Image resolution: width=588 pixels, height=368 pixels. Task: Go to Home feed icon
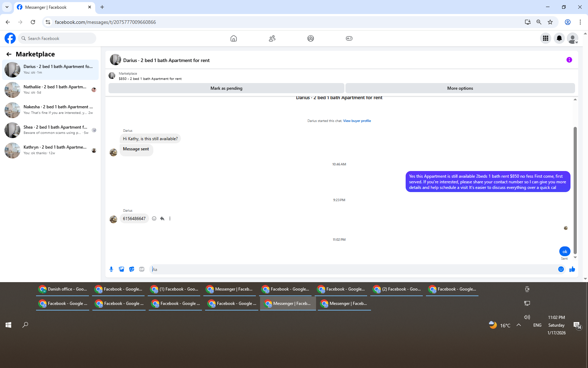click(x=233, y=38)
